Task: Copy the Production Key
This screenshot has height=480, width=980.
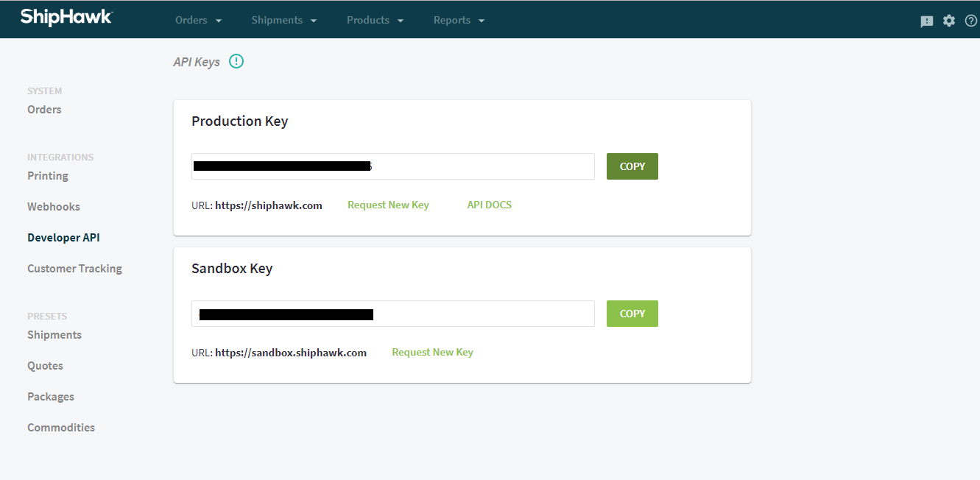Action: click(x=632, y=166)
